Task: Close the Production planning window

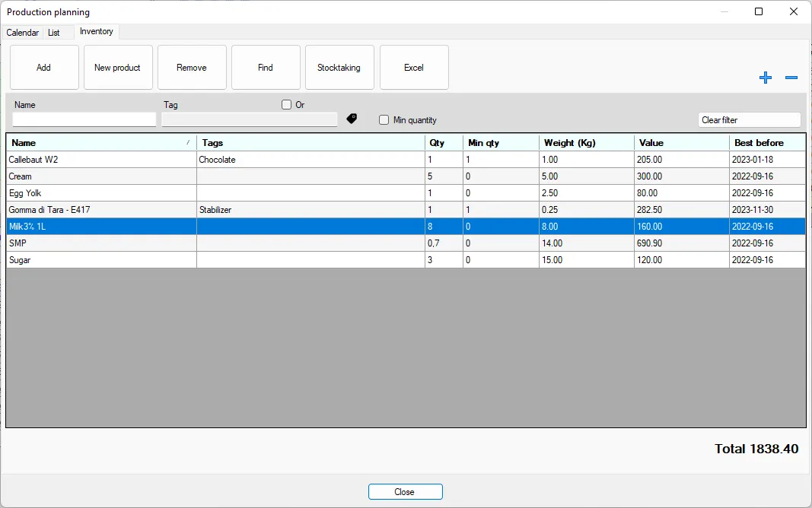Action: [x=794, y=11]
